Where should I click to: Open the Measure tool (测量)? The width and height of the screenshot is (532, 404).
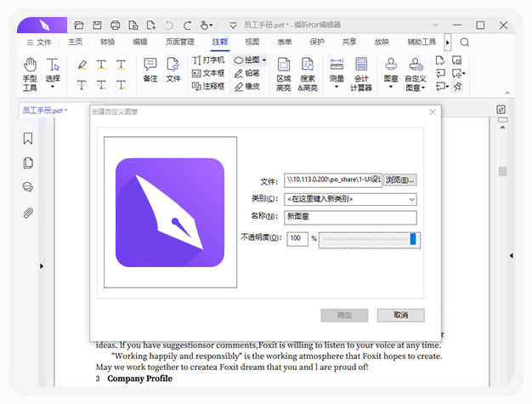click(x=337, y=73)
